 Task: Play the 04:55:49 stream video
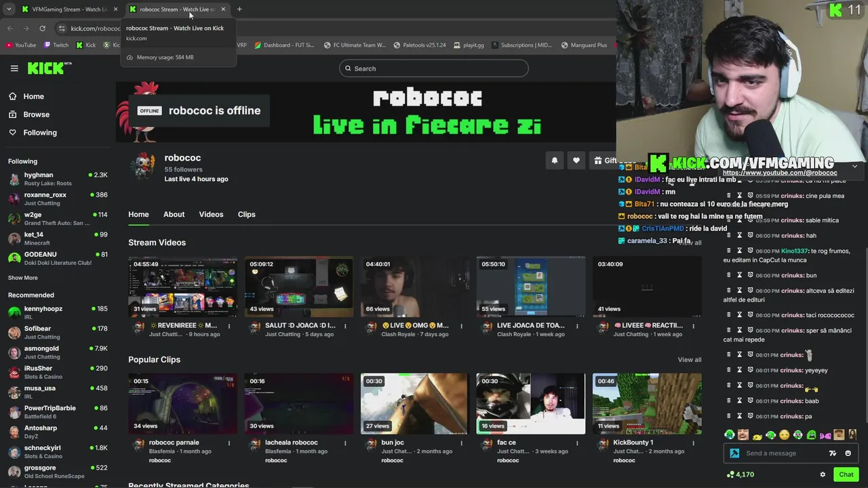(183, 287)
